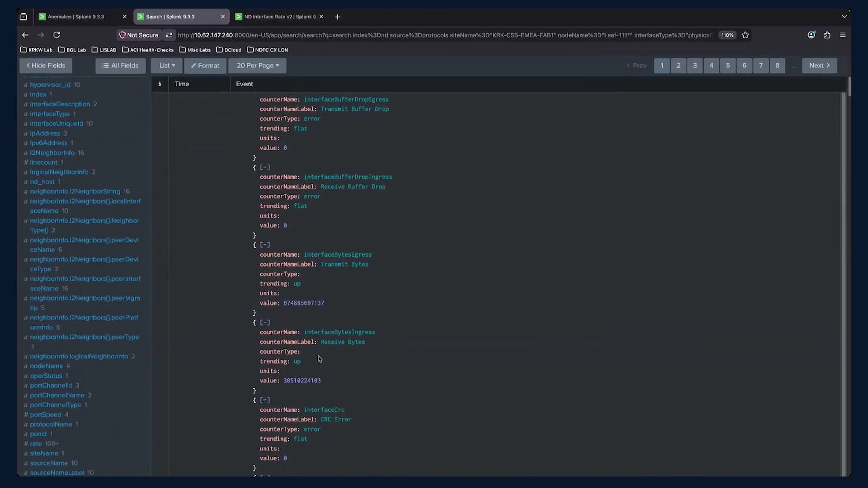Click the Not Secure shield indicator

(x=139, y=35)
